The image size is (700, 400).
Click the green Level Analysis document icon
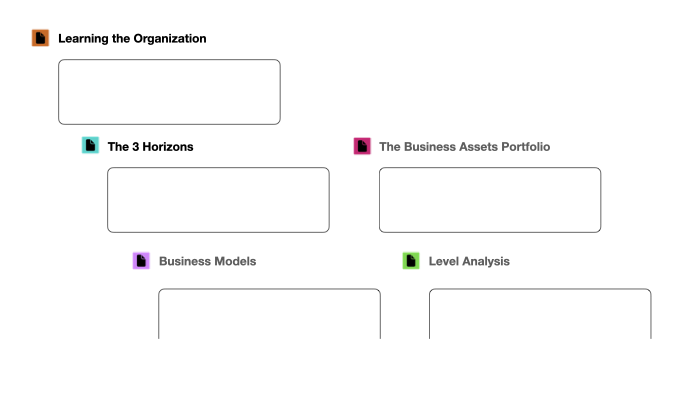tap(411, 261)
